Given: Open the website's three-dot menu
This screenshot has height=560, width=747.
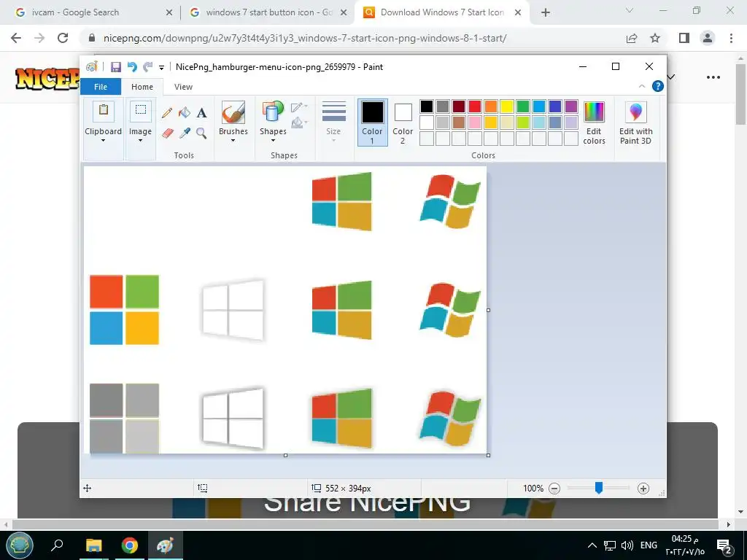Looking at the screenshot, I should pyautogui.click(x=713, y=77).
